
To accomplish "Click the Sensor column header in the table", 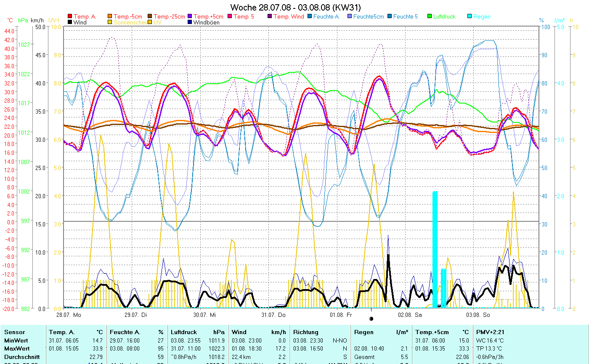I will (14, 332).
